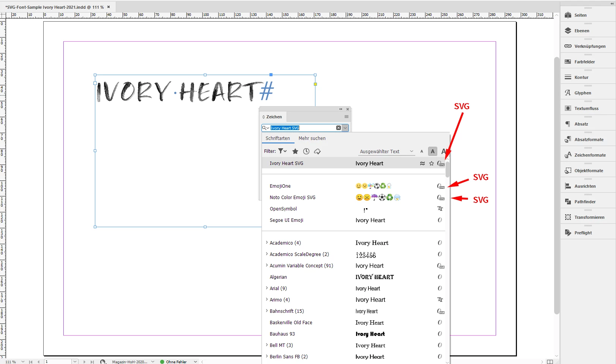Screen dimensions: 616x364
Task: Expand Acumin Variable Concept family
Action: tap(267, 265)
